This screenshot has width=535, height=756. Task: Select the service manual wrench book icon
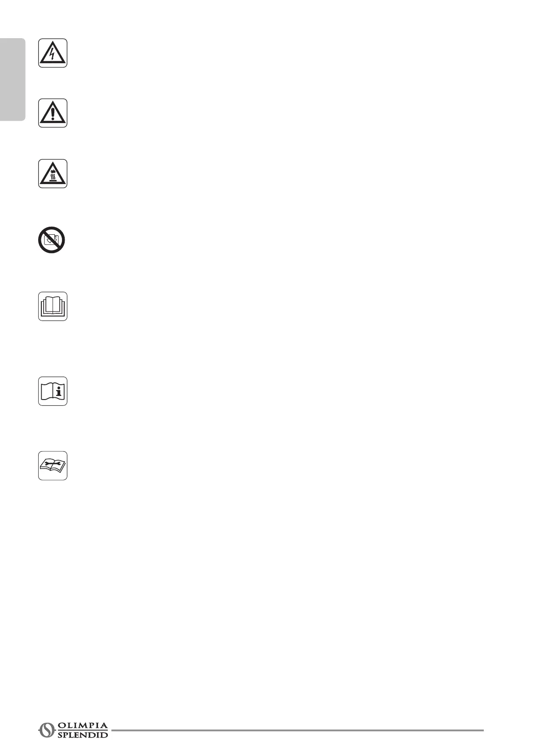pyautogui.click(x=53, y=466)
